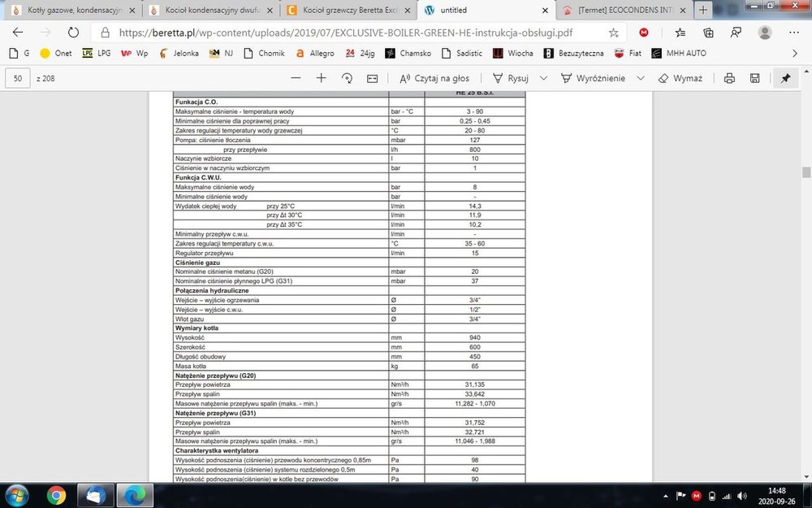Image resolution: width=812 pixels, height=508 pixels.
Task: Zoom in the PDF with plus button
Action: pyautogui.click(x=321, y=78)
